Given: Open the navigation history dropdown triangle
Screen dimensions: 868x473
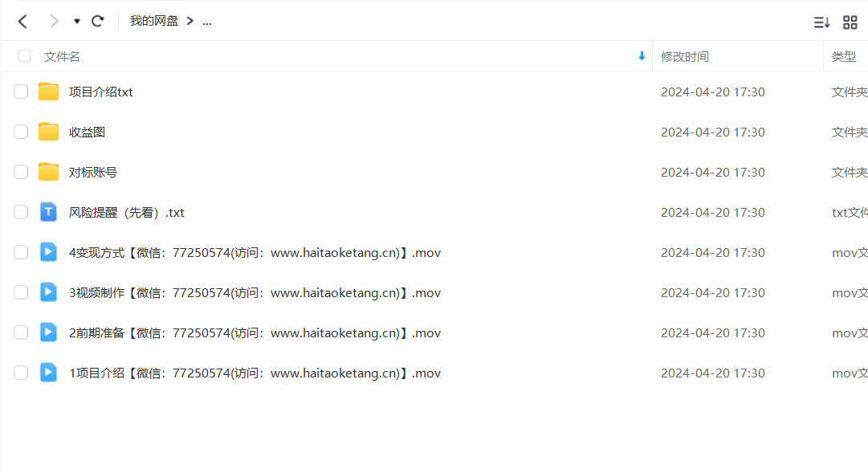Looking at the screenshot, I should pos(77,22).
